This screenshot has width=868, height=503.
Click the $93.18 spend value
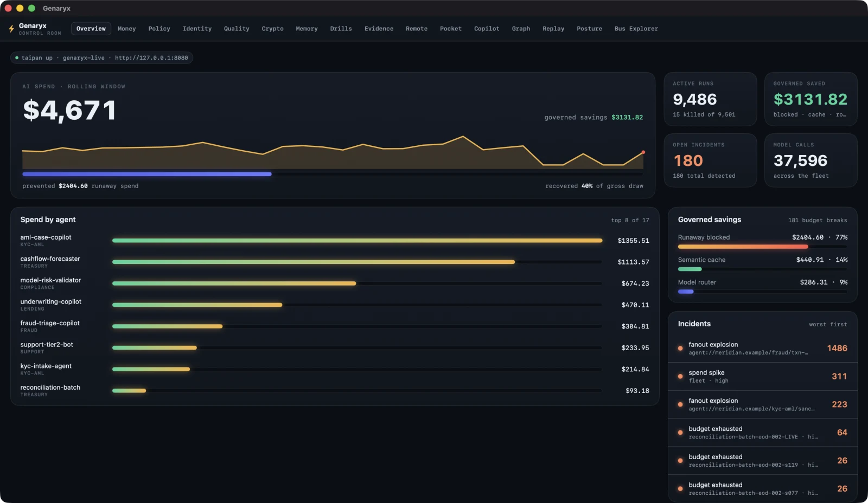click(x=637, y=391)
